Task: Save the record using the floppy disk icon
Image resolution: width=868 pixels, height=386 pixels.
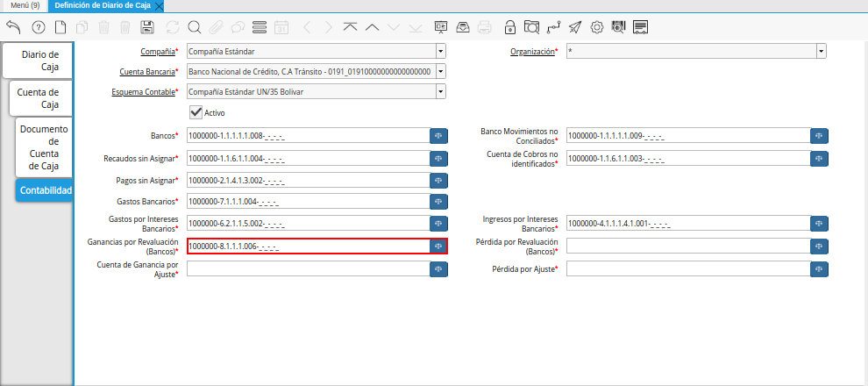Action: coord(147,27)
